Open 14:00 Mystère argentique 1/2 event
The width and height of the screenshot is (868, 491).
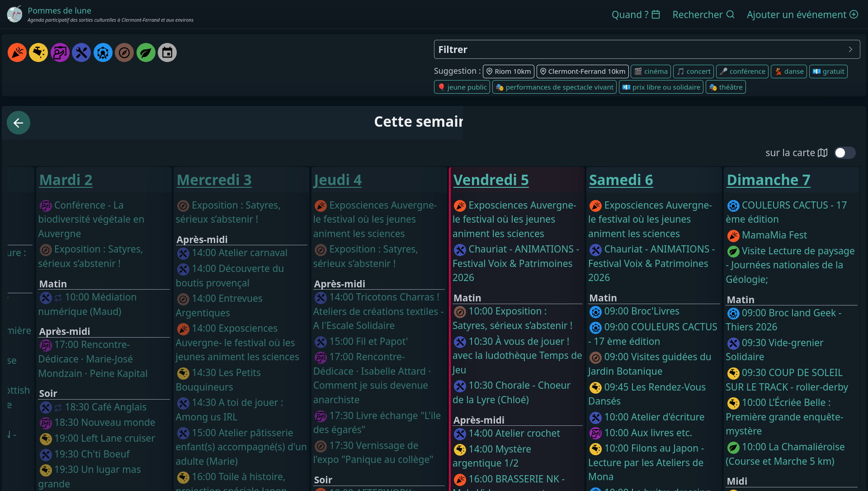click(492, 456)
